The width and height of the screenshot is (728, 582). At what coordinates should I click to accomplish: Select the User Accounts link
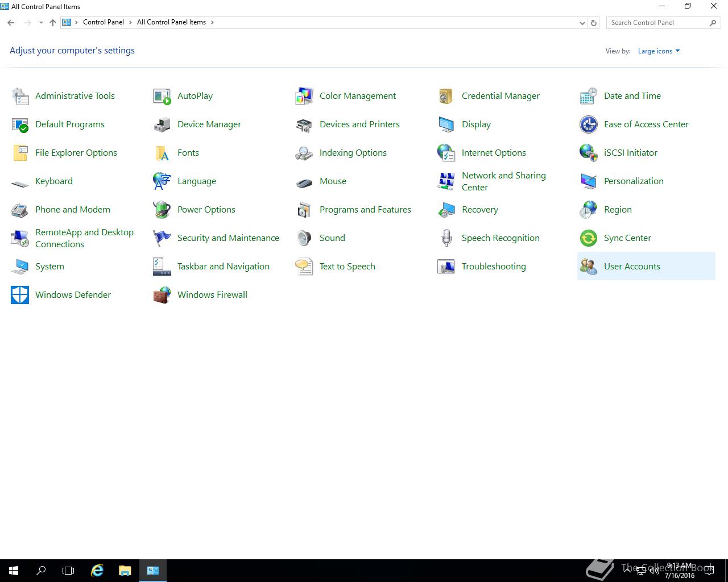pos(632,267)
